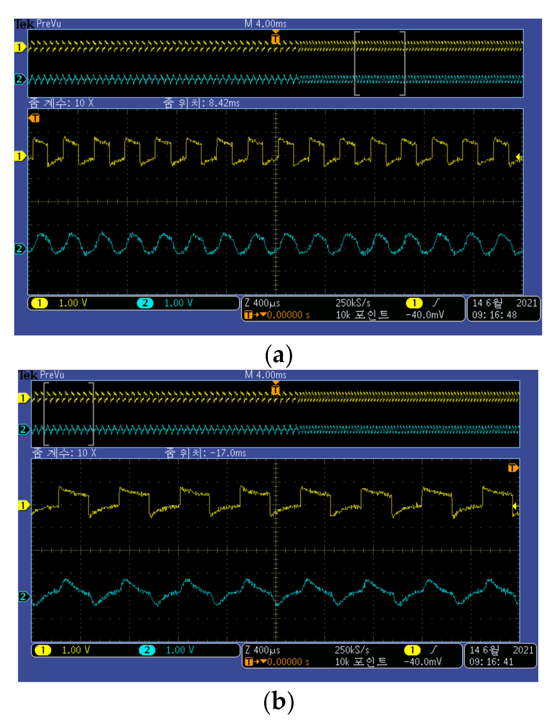Click the -40.0mV trigger level readout in panel (a)
The height and width of the screenshot is (728, 560).
[x=425, y=315]
